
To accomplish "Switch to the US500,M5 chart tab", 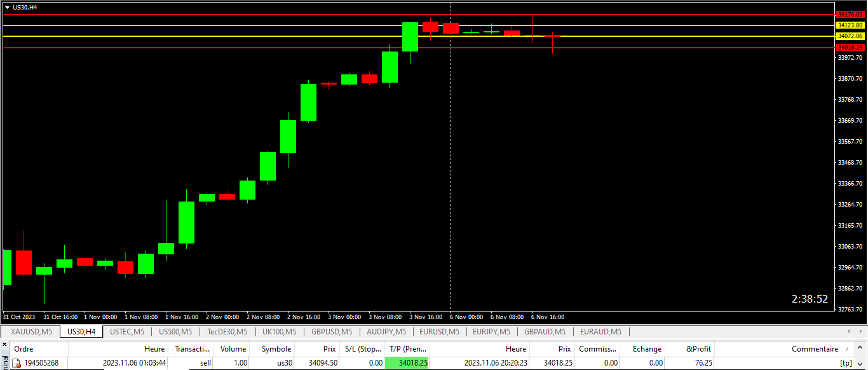I will point(175,331).
